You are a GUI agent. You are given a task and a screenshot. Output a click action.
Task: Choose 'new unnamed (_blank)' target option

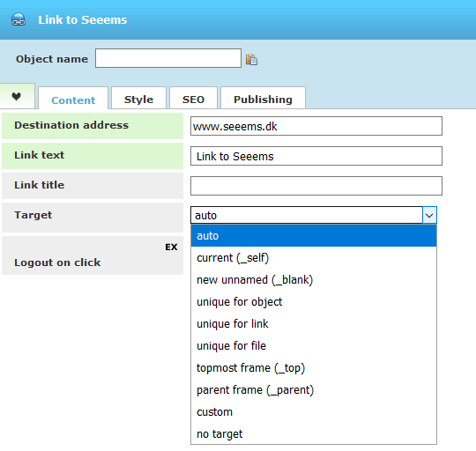(314, 279)
